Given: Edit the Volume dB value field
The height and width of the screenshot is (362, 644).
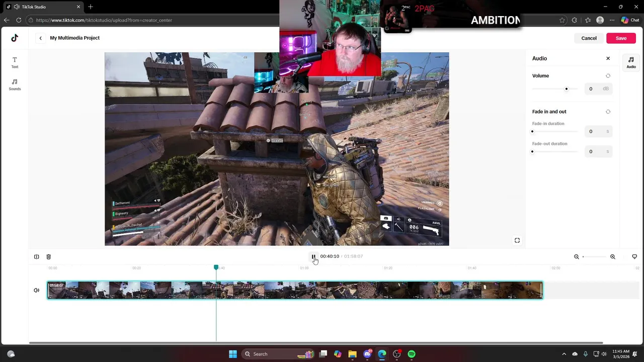Looking at the screenshot, I should [x=597, y=89].
